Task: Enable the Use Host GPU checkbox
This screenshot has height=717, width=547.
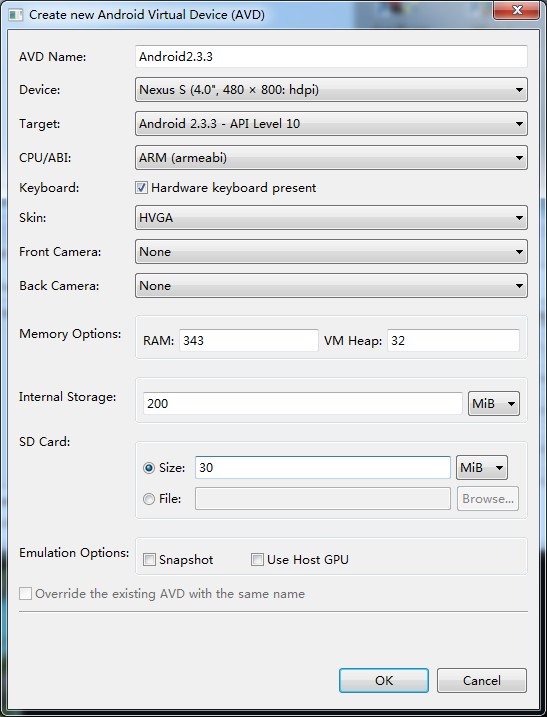Action: pos(257,559)
